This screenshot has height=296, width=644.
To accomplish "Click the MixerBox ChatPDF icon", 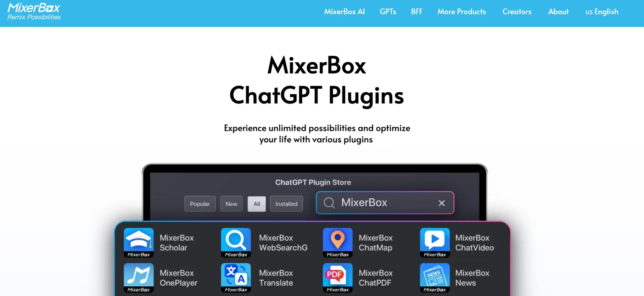I will (x=338, y=278).
